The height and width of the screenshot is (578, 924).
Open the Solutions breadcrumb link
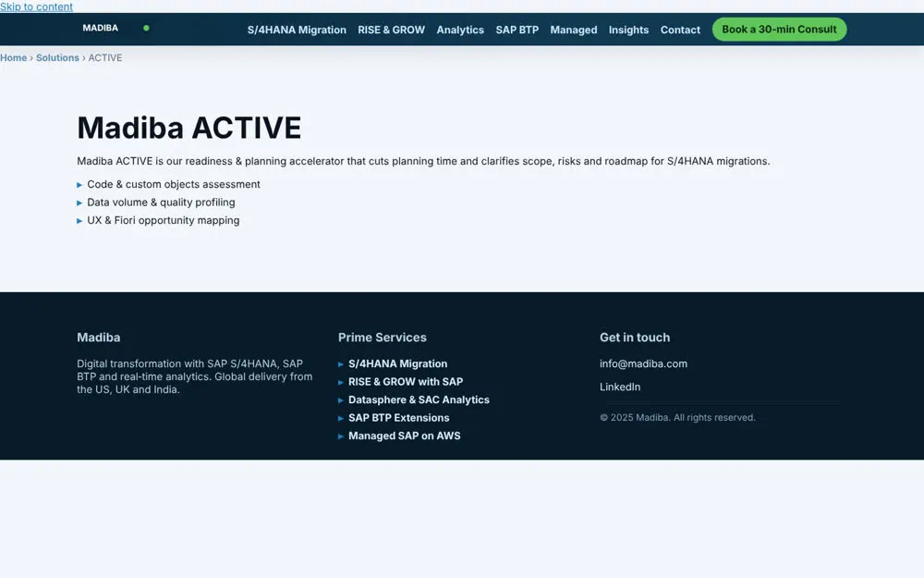[57, 57]
